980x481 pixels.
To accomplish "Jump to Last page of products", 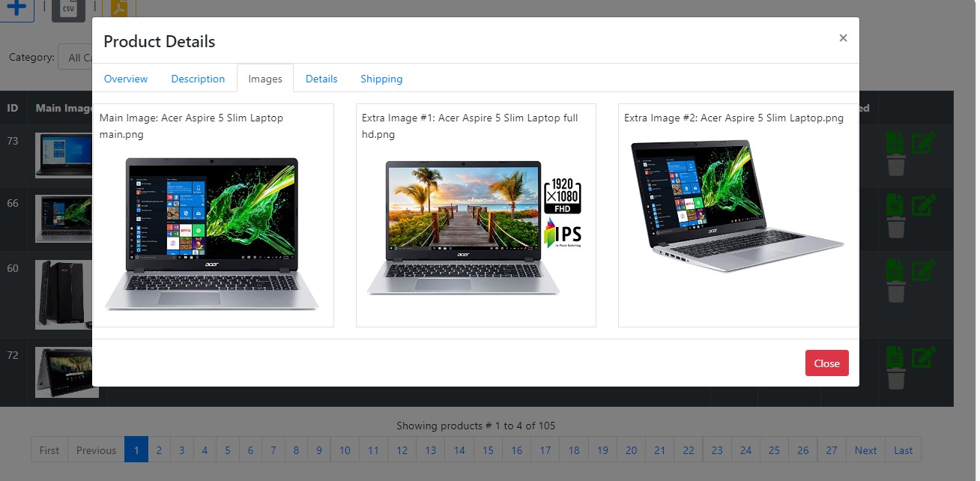I will point(904,450).
